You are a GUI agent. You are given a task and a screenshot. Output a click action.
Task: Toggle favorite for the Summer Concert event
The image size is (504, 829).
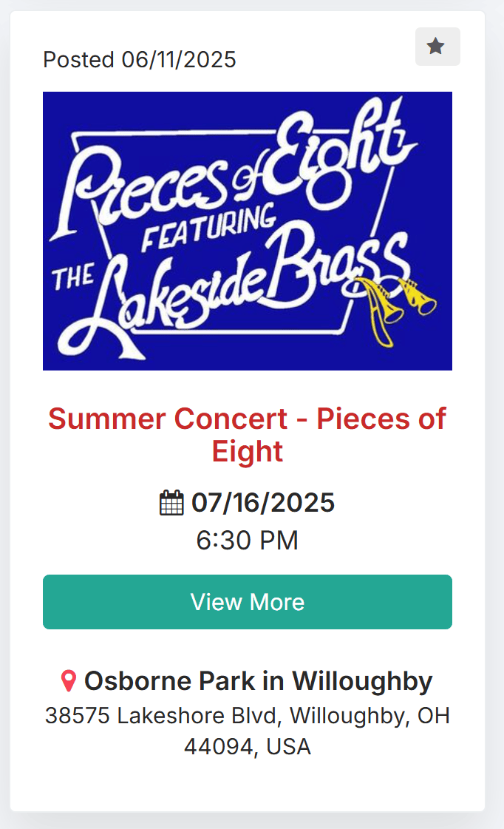click(x=437, y=47)
